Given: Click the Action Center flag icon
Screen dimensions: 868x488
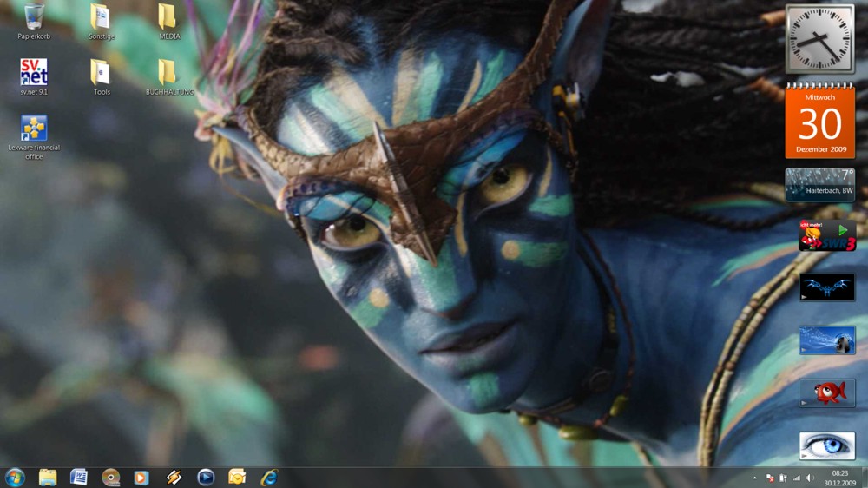Looking at the screenshot, I should (770, 478).
